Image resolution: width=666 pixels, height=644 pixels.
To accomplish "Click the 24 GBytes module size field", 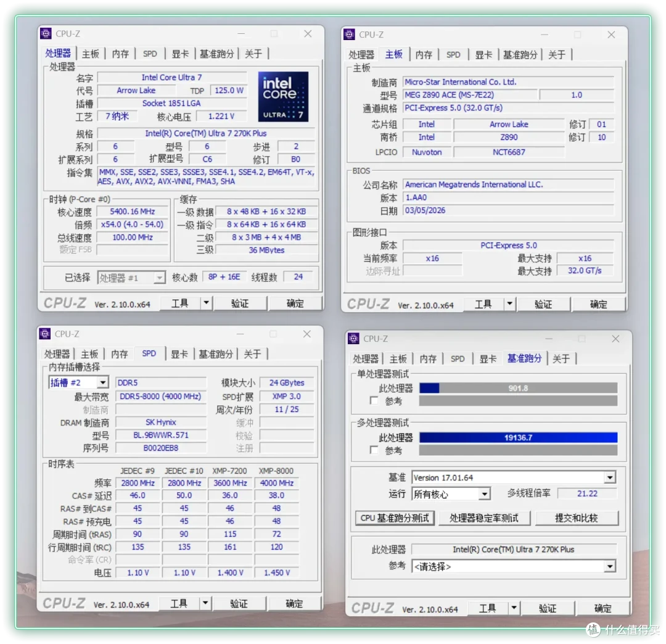I will (287, 382).
